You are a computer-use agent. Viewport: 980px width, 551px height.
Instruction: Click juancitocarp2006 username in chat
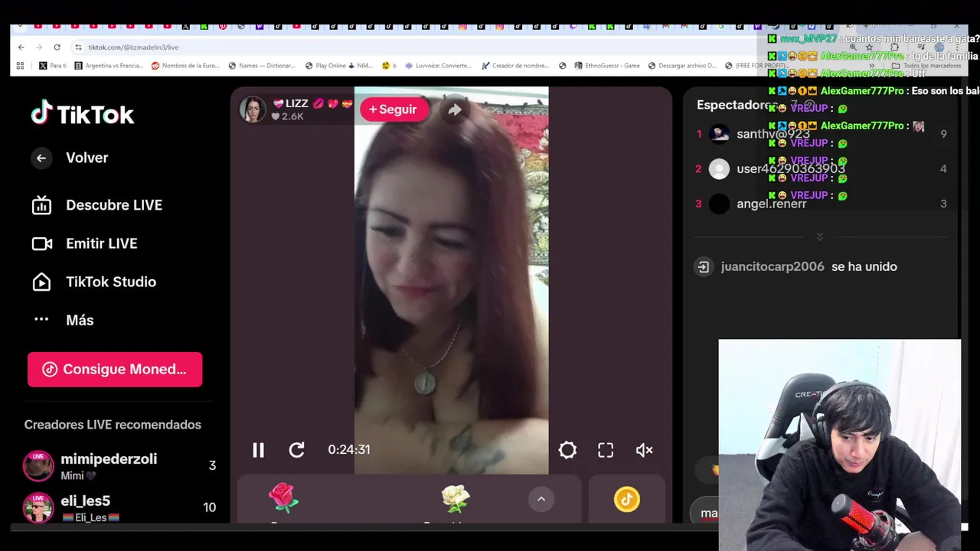point(773,266)
